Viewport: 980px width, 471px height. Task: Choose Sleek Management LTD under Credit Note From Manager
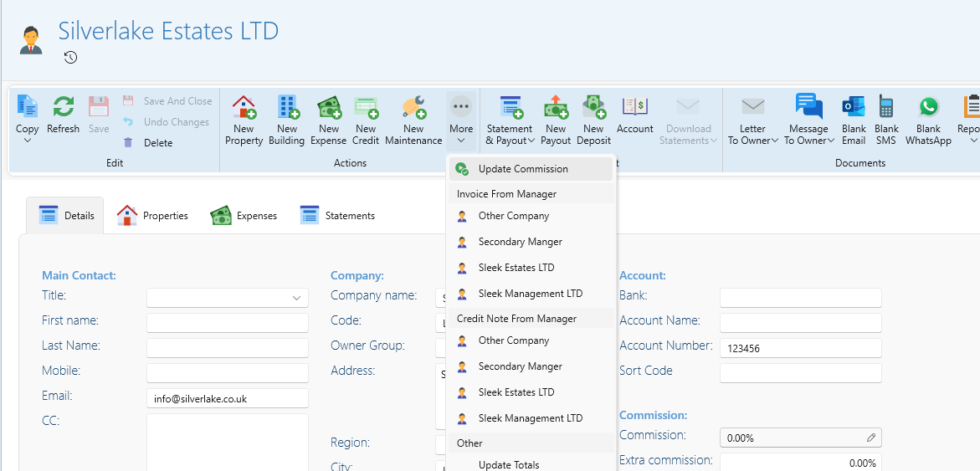[x=531, y=418]
